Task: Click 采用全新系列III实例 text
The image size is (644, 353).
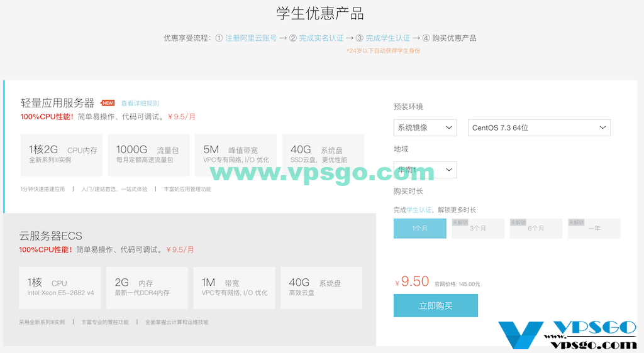Action: pos(42,322)
